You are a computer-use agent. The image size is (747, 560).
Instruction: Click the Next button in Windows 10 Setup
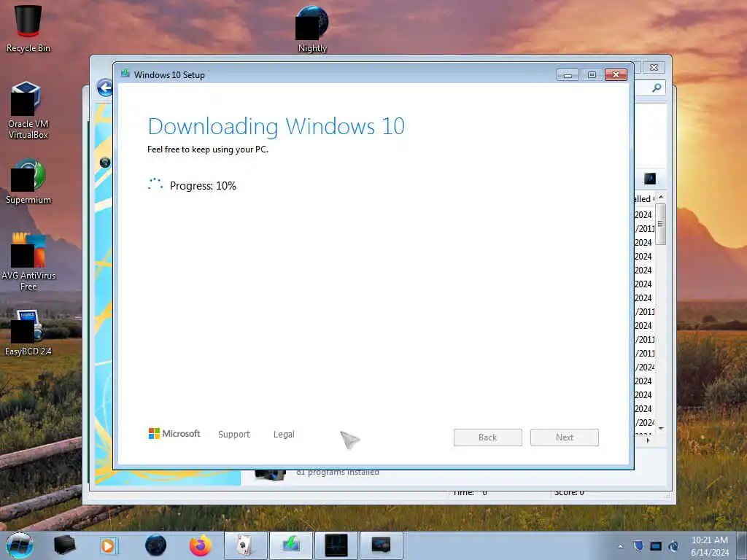coord(565,437)
